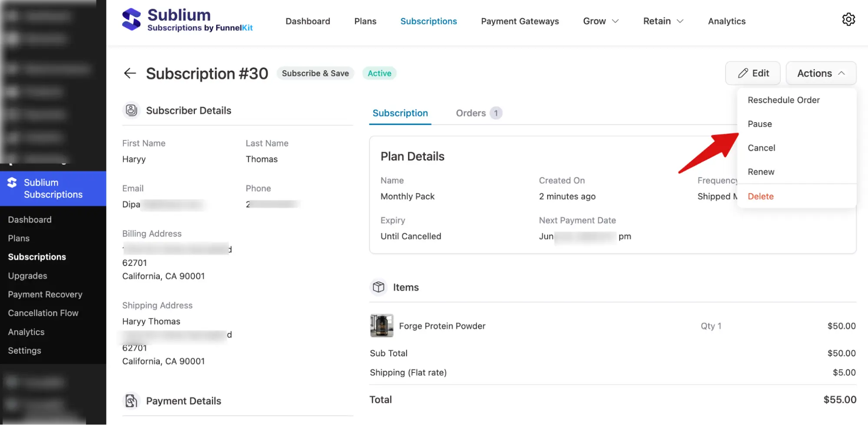868x425 pixels.
Task: Open Analytics in the top navigation
Action: click(726, 21)
